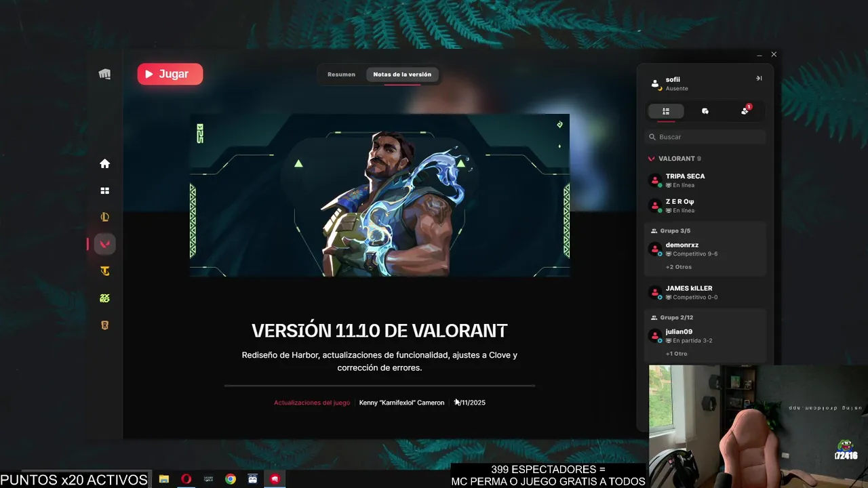Image resolution: width=868 pixels, height=488 pixels.
Task: Switch to Resumen tab
Action: point(341,75)
